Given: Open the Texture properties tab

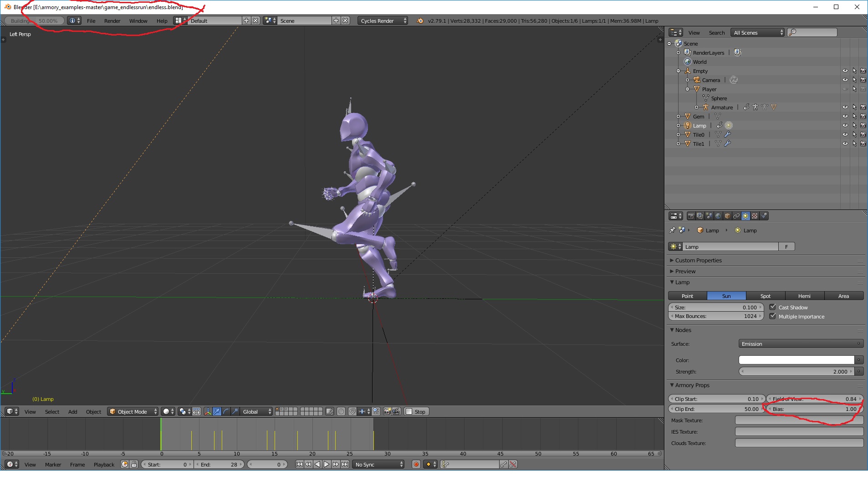Looking at the screenshot, I should (x=754, y=216).
